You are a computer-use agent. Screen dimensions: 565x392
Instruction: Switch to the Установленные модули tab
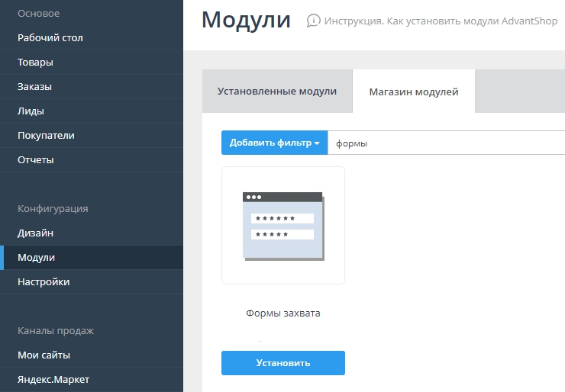click(x=277, y=92)
